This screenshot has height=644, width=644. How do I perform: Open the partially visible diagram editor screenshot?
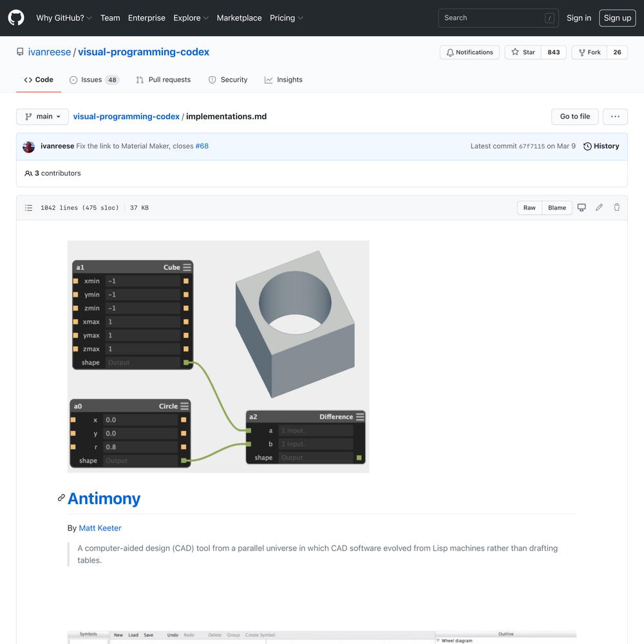tap(322, 638)
